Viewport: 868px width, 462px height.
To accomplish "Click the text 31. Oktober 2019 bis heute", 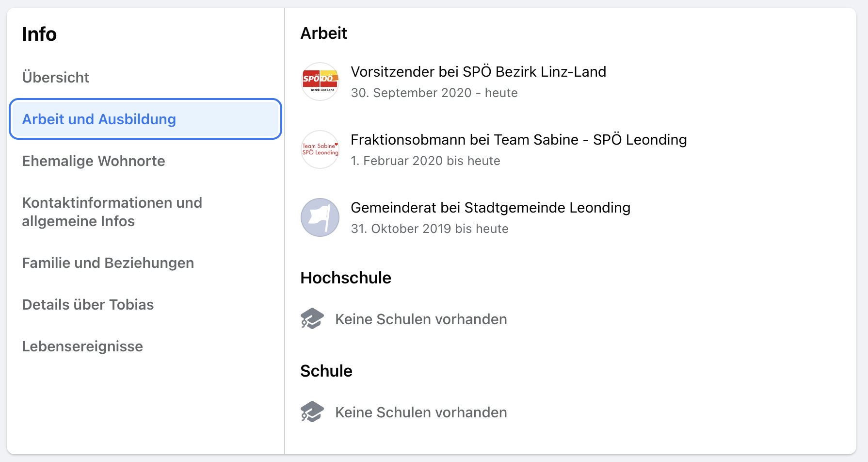I will (430, 229).
